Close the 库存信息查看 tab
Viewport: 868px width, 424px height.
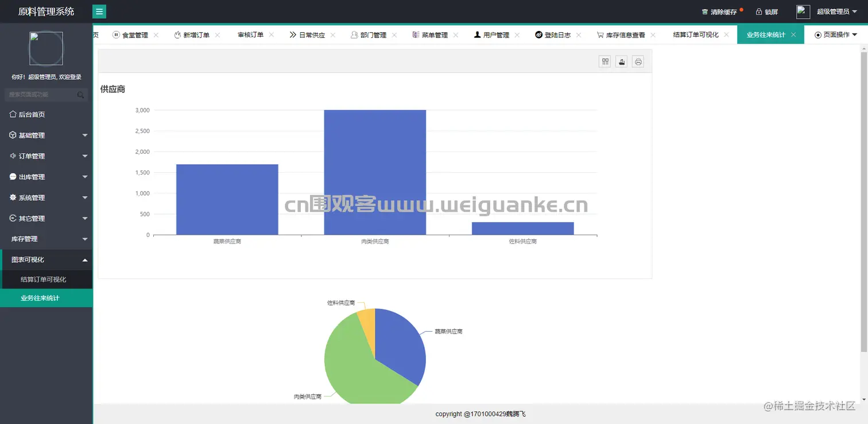(x=654, y=35)
